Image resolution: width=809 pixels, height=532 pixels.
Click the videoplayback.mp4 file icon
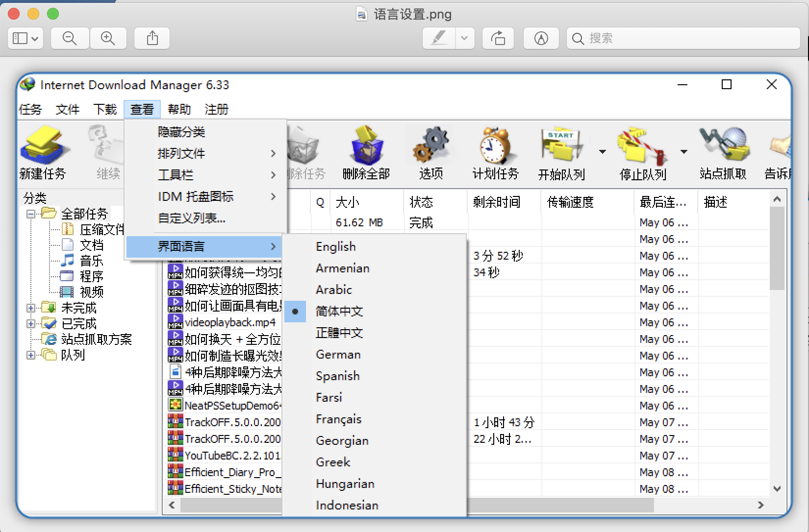tap(175, 322)
